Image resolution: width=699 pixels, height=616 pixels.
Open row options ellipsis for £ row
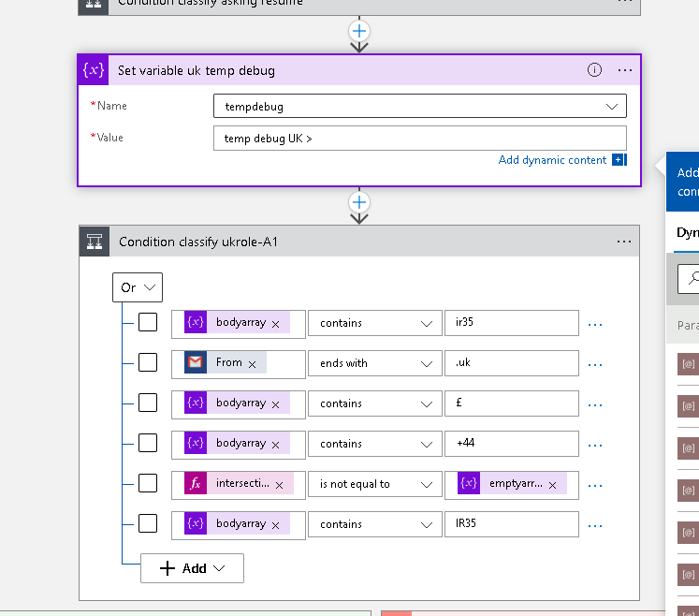click(595, 404)
